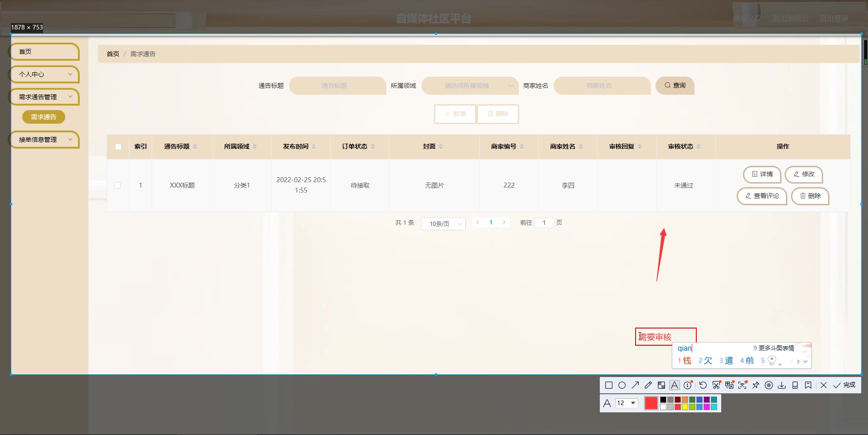Screen dimensions: 868x435
Task: Choose the arrow annotation tool
Action: 635,385
